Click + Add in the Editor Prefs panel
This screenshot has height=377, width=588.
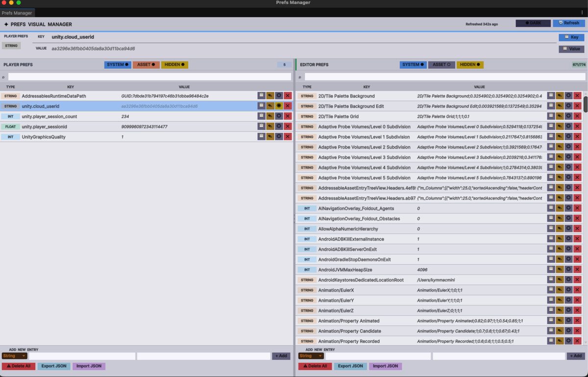576,356
